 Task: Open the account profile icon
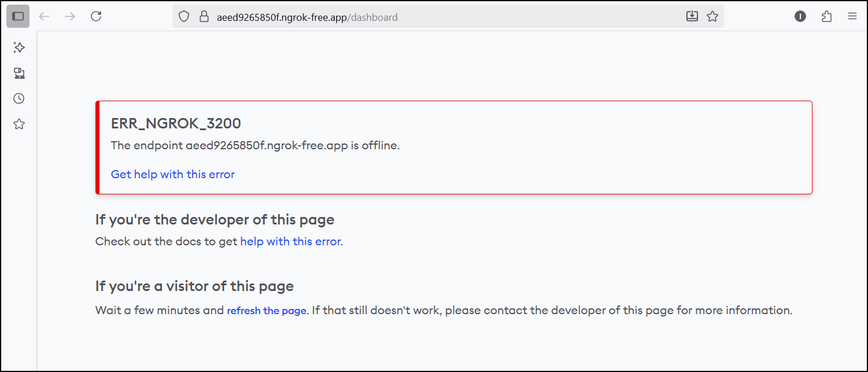(800, 16)
